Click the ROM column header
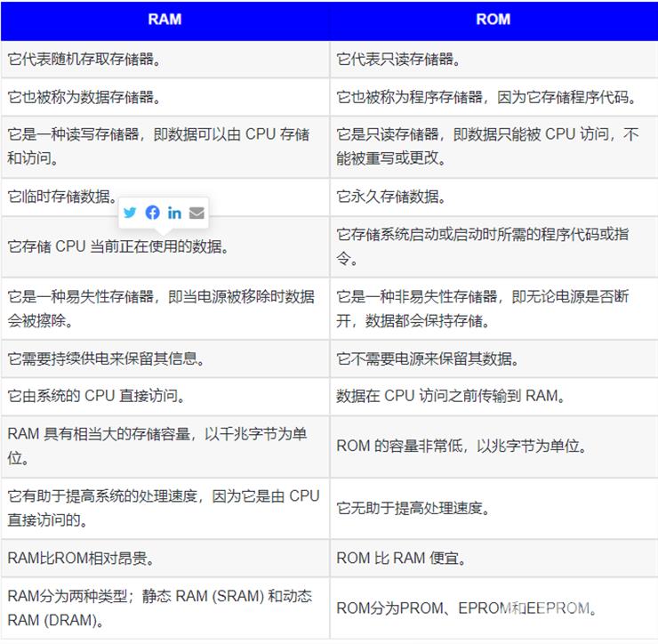This screenshot has height=644, width=658. [493, 20]
